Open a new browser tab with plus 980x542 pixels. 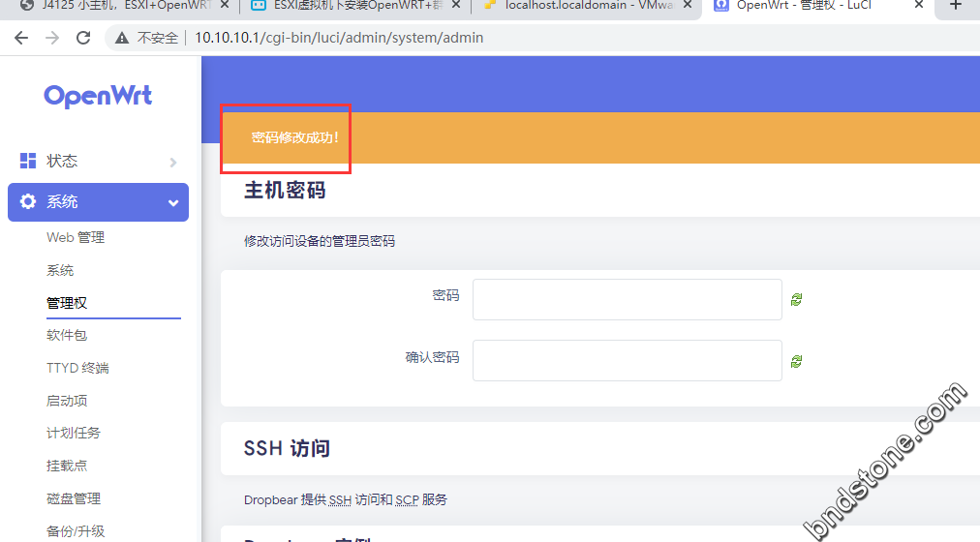tap(955, 5)
